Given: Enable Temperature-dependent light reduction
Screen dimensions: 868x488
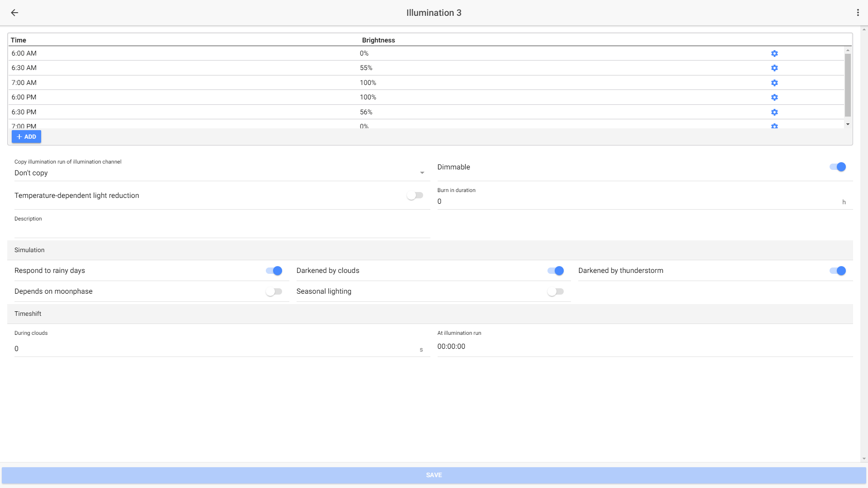Looking at the screenshot, I should [x=415, y=196].
